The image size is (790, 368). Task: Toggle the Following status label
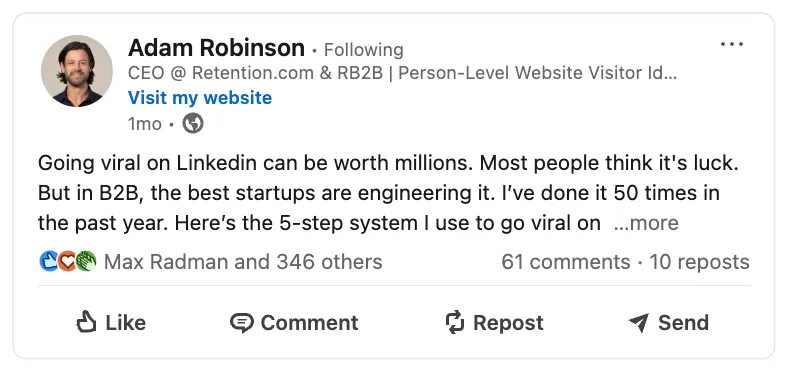pos(363,50)
